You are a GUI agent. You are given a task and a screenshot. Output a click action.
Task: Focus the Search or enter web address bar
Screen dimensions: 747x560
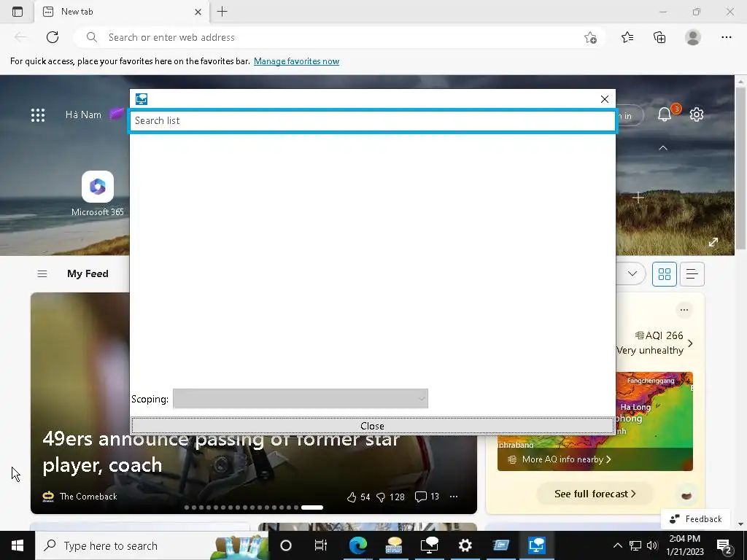tap(338, 37)
